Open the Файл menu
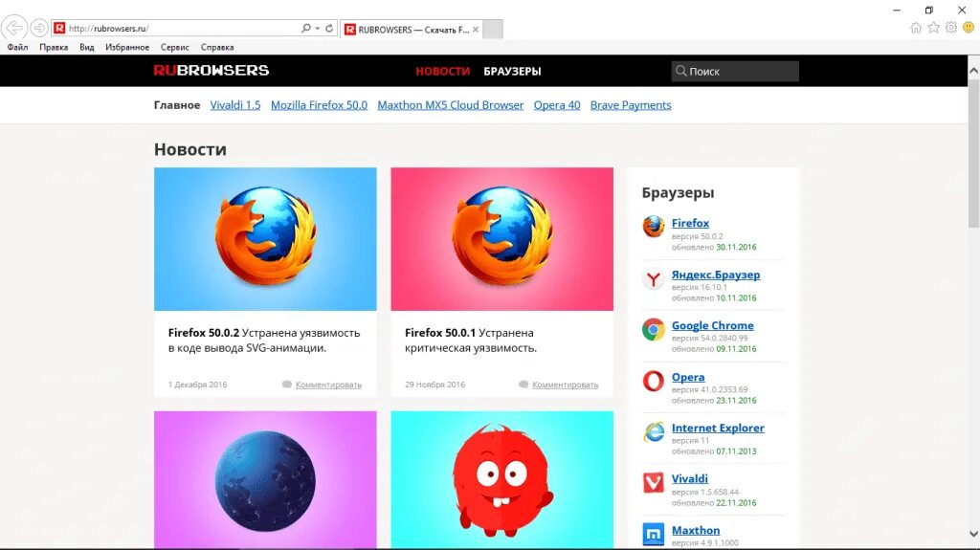980x550 pixels. (x=17, y=47)
